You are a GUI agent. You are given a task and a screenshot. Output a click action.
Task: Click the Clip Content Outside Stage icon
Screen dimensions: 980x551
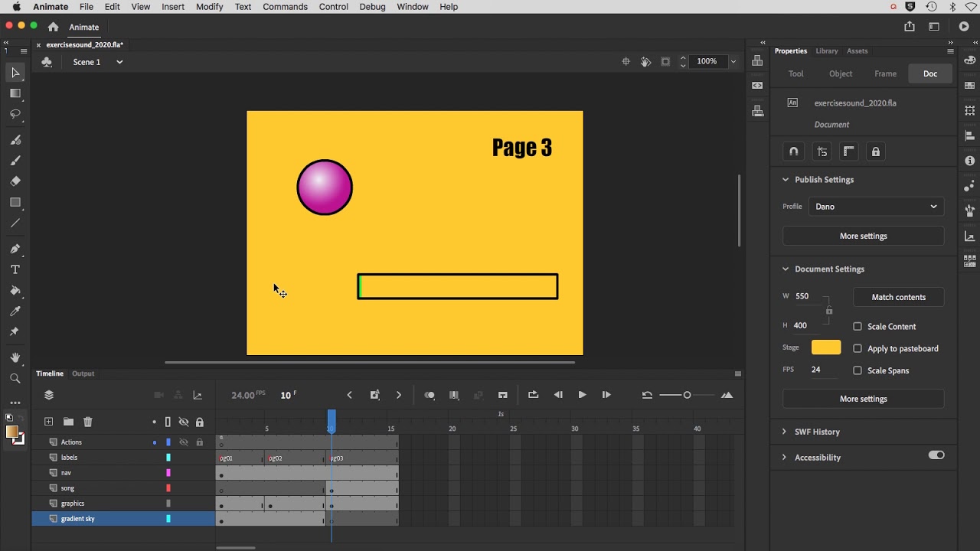tap(665, 62)
